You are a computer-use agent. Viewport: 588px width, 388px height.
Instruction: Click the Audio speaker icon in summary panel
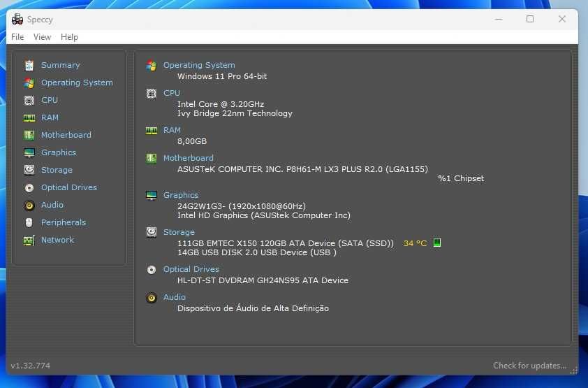[152, 298]
